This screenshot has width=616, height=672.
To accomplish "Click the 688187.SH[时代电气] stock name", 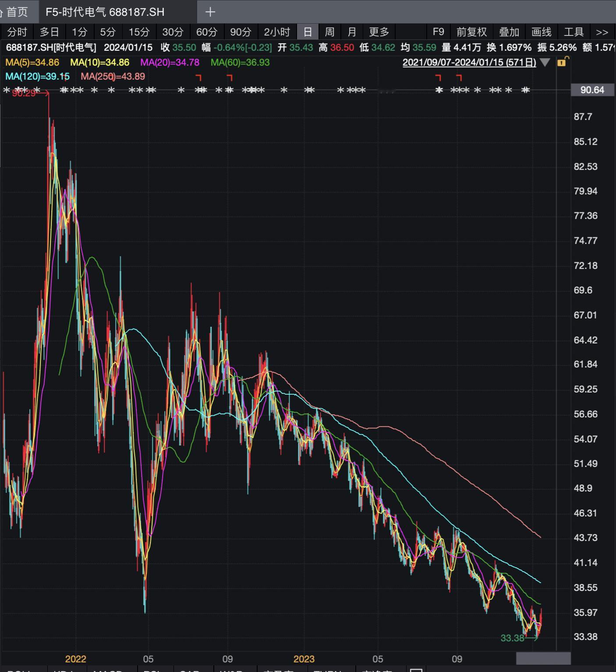I will tap(51, 47).
